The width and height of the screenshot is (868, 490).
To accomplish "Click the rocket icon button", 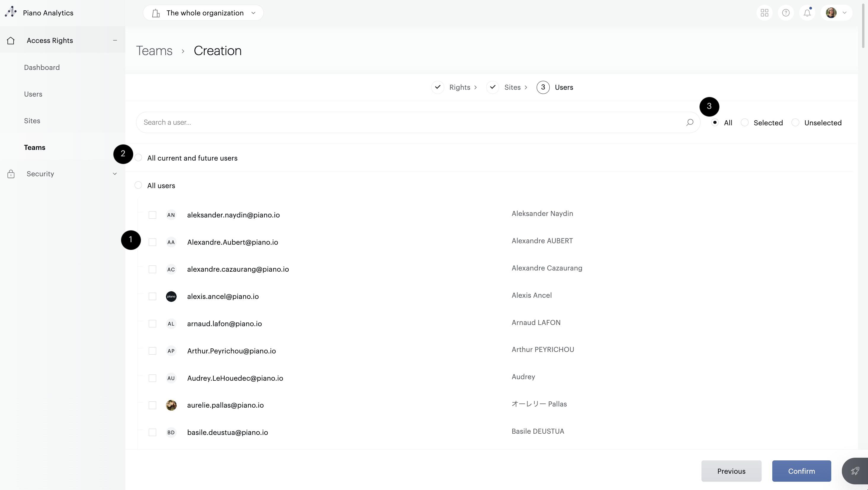I will [855, 470].
